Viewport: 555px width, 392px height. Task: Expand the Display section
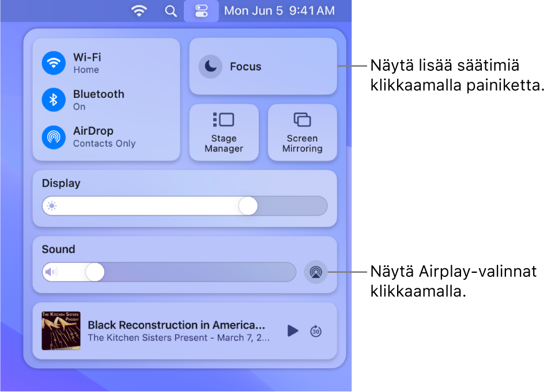59,183
